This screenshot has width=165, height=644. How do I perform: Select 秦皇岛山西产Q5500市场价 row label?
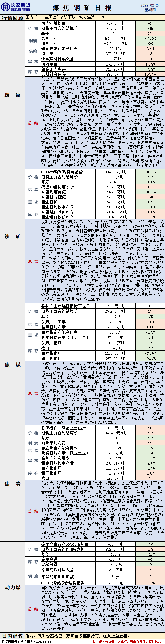(x=65, y=544)
